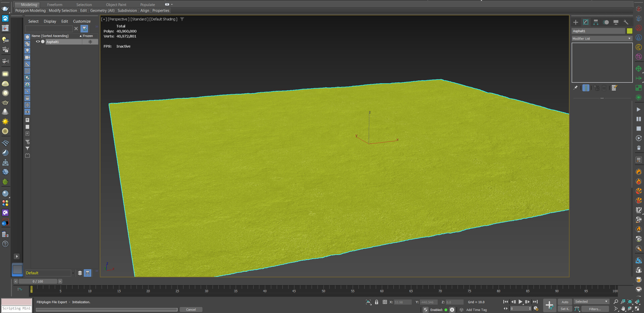Toggle visibility eye for Asphalt1
Image resolution: width=644 pixels, height=313 pixels.
point(38,42)
